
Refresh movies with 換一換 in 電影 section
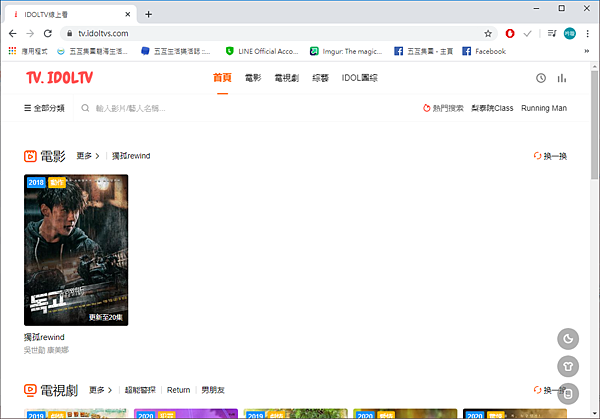click(x=550, y=156)
